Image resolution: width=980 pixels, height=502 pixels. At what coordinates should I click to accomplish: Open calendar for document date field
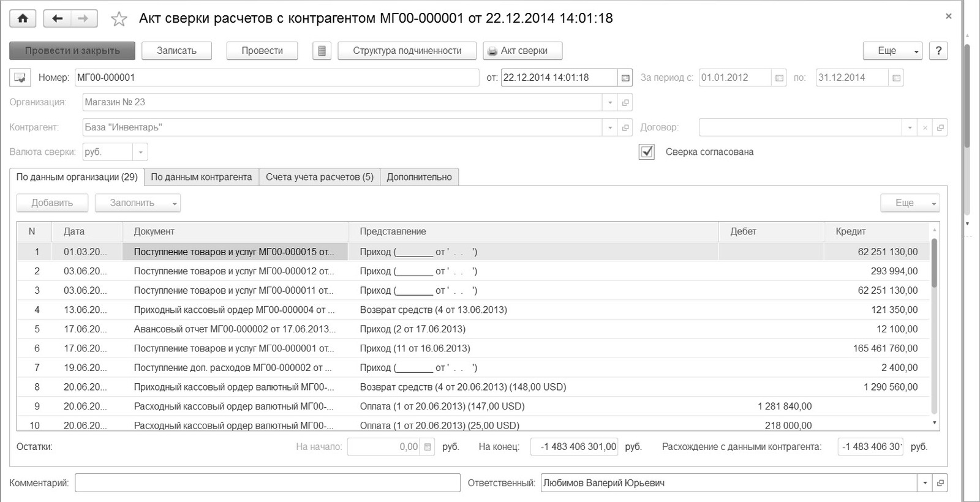pos(625,78)
